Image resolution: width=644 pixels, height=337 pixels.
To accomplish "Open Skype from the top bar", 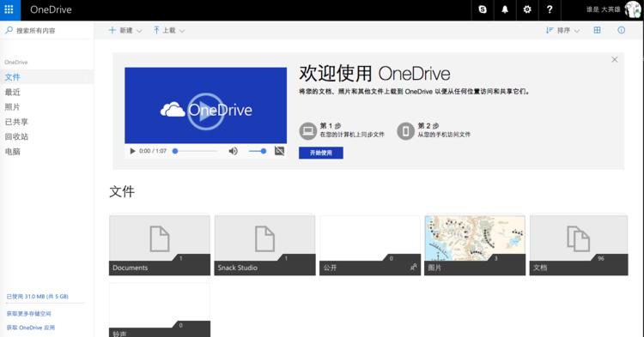I will tap(483, 9).
